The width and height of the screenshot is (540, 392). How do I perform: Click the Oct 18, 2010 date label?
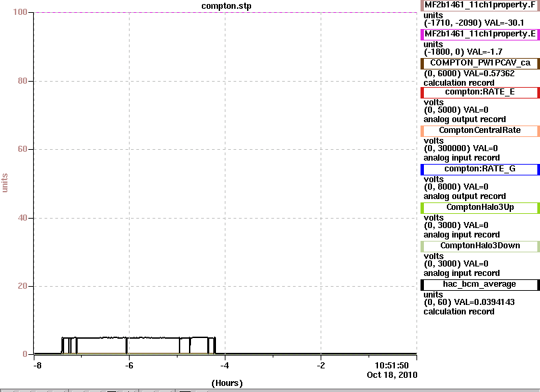(x=392, y=374)
